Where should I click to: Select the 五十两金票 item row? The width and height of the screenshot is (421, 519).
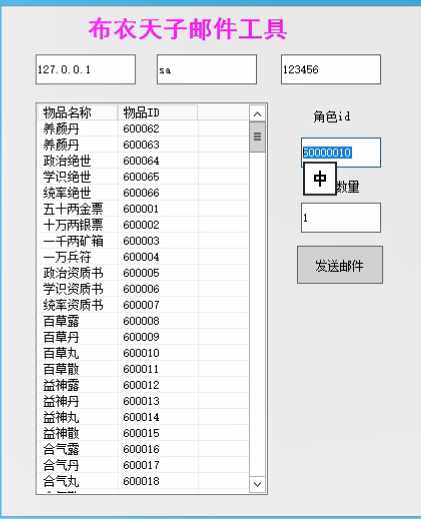click(143, 209)
